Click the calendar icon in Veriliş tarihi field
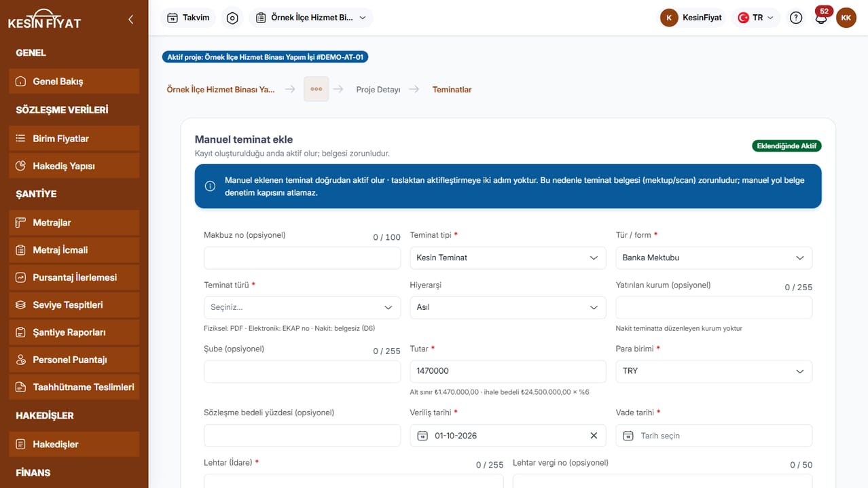This screenshot has width=868, height=488. point(422,436)
